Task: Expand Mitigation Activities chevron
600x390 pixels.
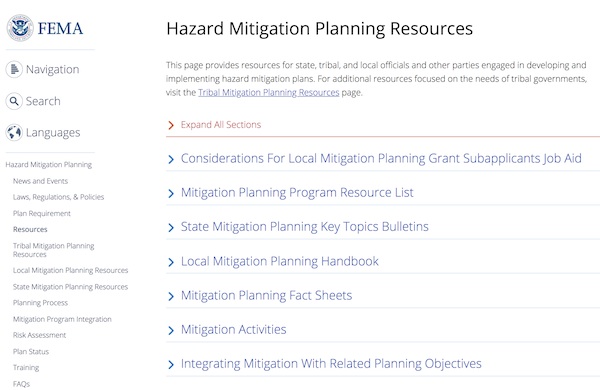Action: click(x=171, y=330)
